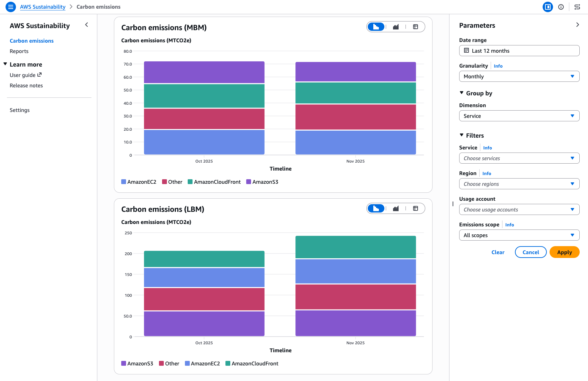
Task: Collapse the AWS Sustainability side navigation
Action: point(87,25)
